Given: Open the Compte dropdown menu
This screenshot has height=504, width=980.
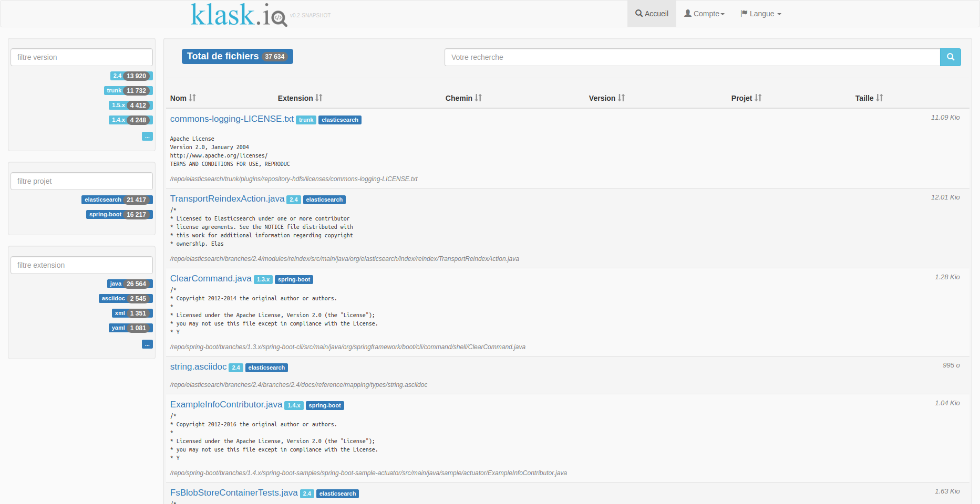Looking at the screenshot, I should 704,14.
